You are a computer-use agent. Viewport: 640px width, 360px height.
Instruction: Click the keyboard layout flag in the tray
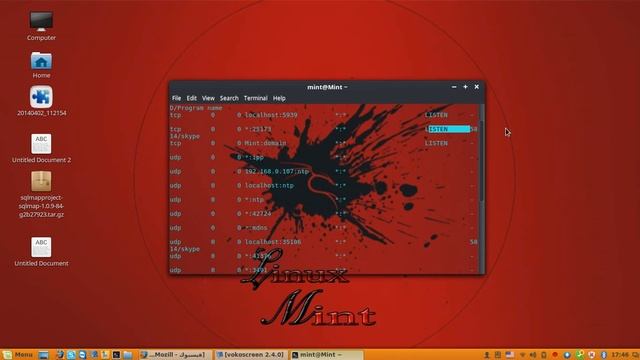click(509, 355)
